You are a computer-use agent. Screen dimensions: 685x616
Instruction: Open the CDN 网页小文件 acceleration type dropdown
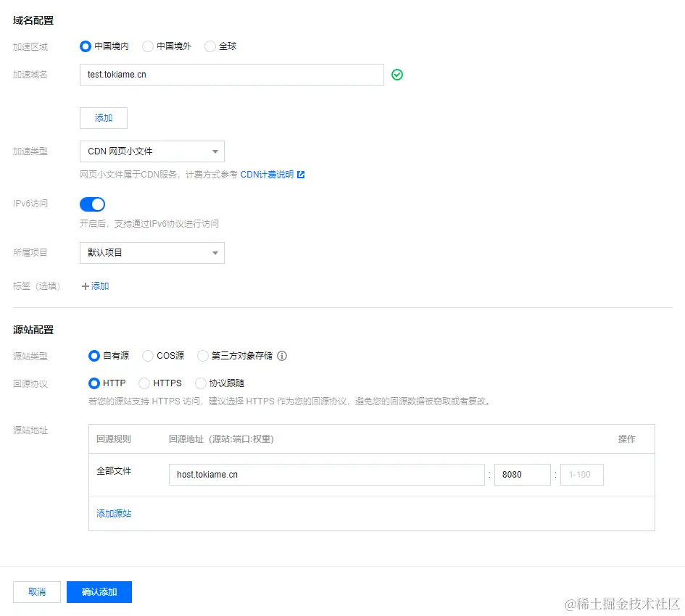(x=152, y=151)
